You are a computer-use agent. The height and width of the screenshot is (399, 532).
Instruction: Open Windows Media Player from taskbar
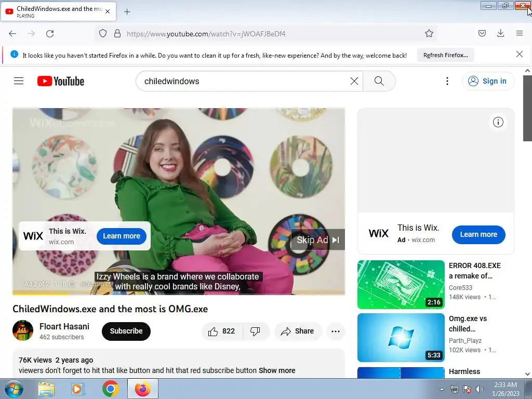(78, 389)
